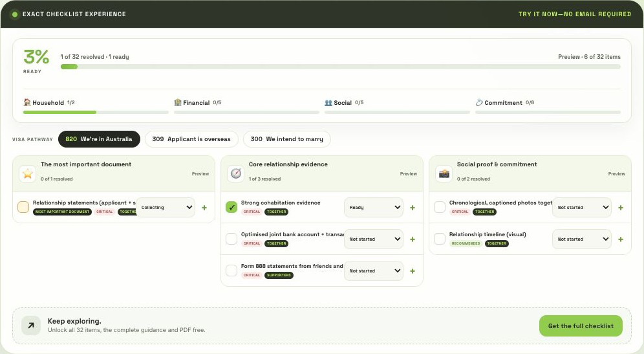Screen dimensions: 644x354
Task: Open the Ready status dropdown
Action: point(374,208)
